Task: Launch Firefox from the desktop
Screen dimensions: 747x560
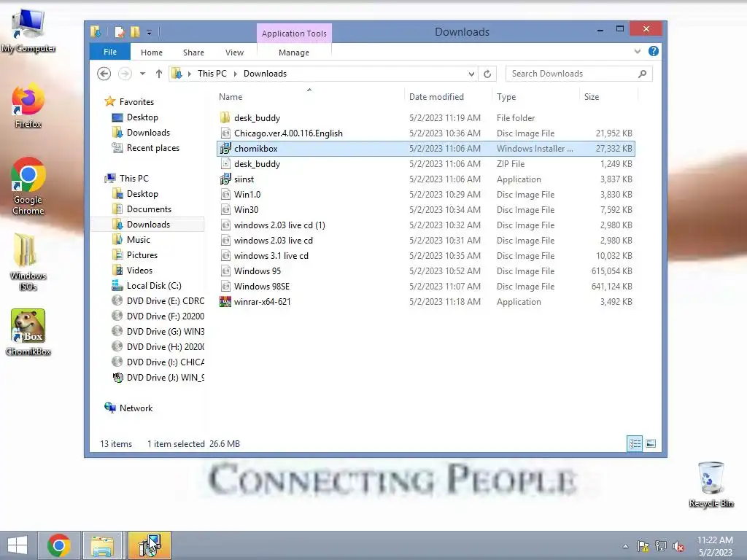Action: [28, 106]
